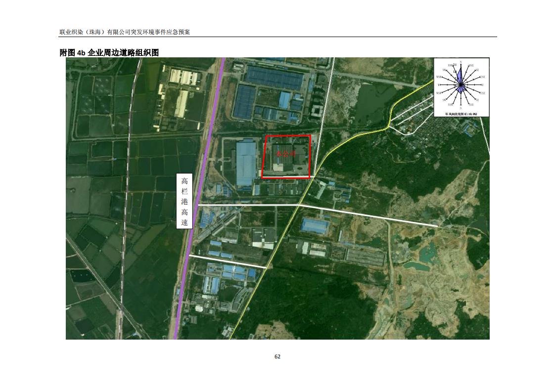Click the S label on wind rose
Screen dimensions: 555x392
click(461, 107)
